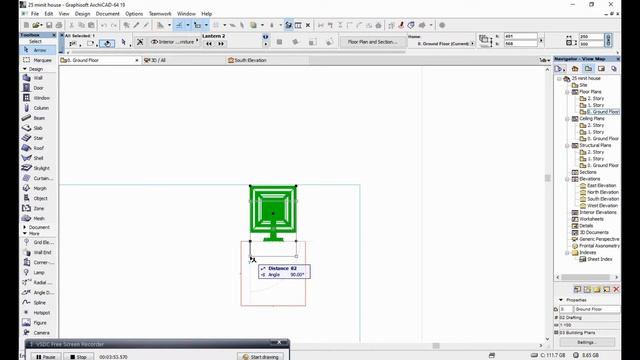
Task: Open the tab bar options dropdown
Action: (x=544, y=60)
